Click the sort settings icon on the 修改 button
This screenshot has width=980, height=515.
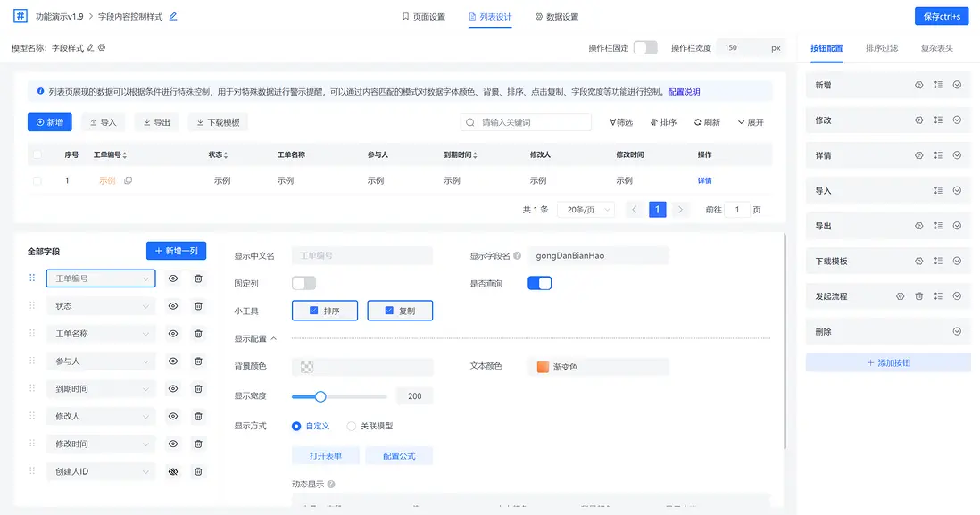940,120
